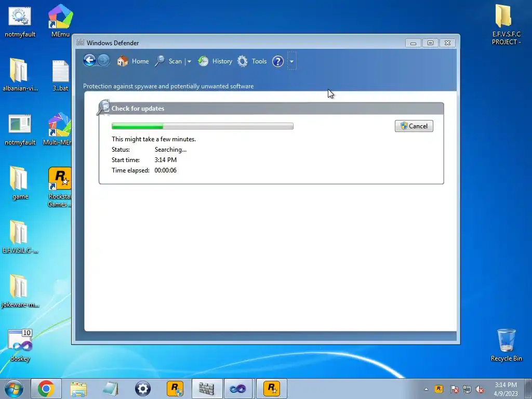Select the MEmu desktop shortcut
This screenshot has width=532, height=399.
click(x=60, y=20)
